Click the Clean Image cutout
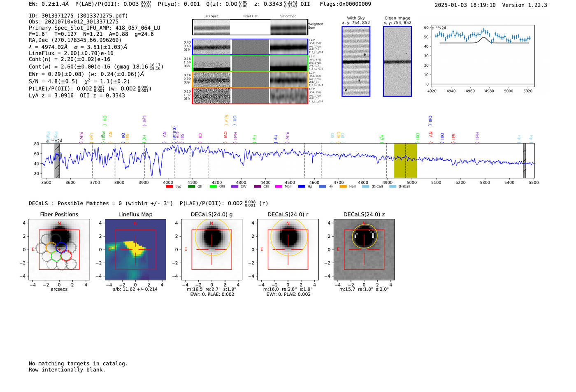576x392 pixels. (397, 61)
